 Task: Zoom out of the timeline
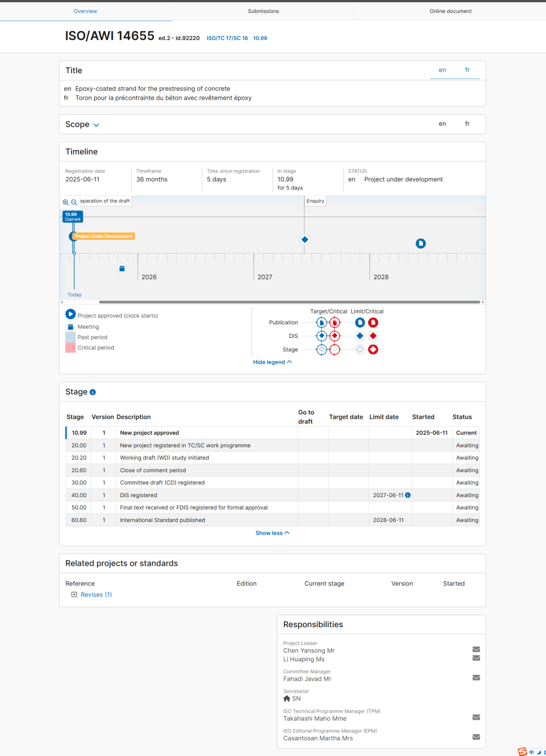coord(74,203)
